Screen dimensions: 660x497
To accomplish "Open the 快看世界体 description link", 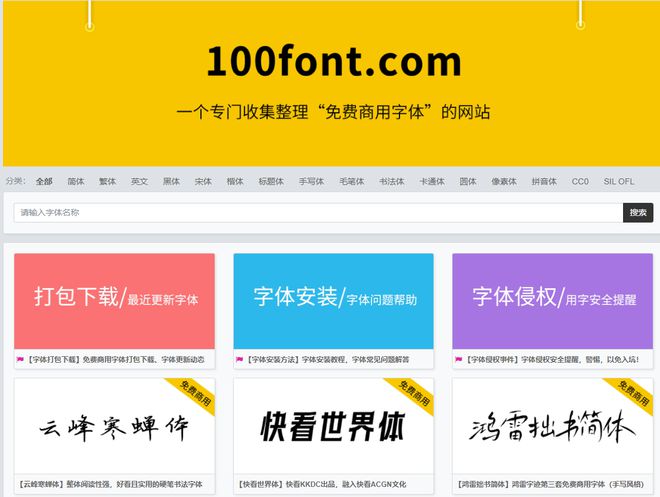I will (x=322, y=484).
